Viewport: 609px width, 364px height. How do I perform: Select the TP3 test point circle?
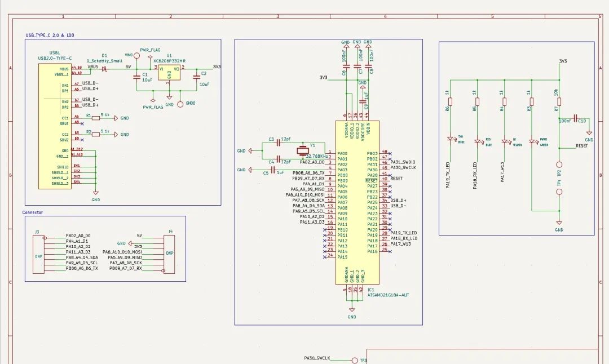[x=354, y=360]
